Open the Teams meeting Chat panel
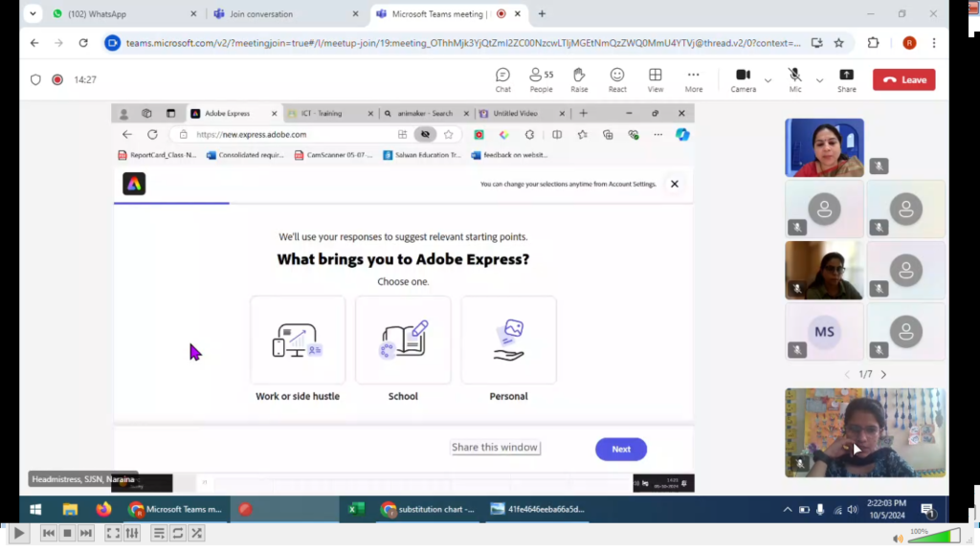 tap(502, 80)
